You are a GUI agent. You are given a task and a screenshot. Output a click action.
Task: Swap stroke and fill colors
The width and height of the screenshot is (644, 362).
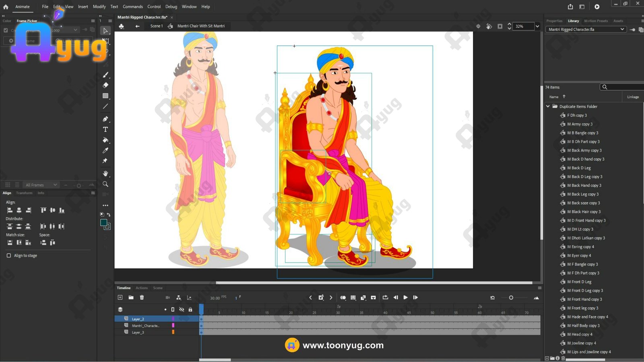(x=109, y=214)
